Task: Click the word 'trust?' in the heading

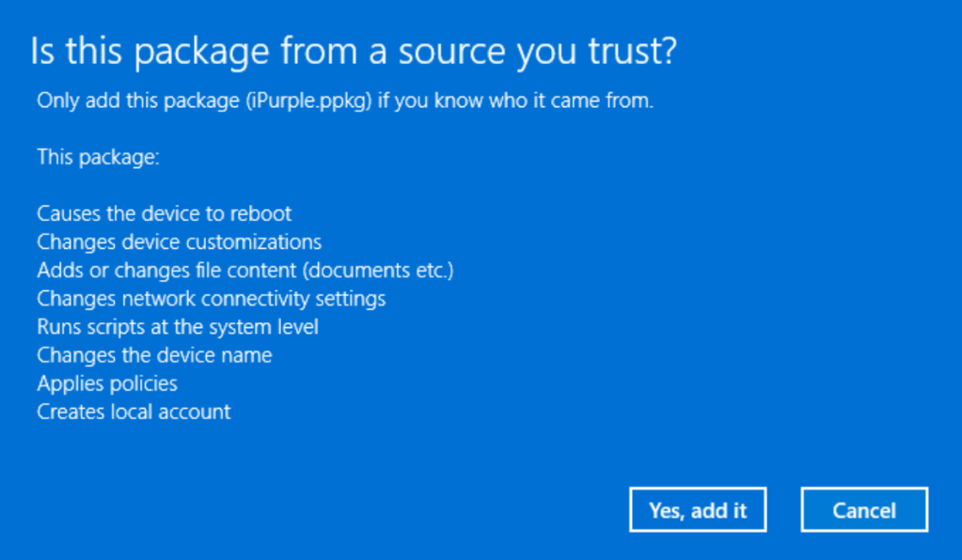Action: coord(633,50)
